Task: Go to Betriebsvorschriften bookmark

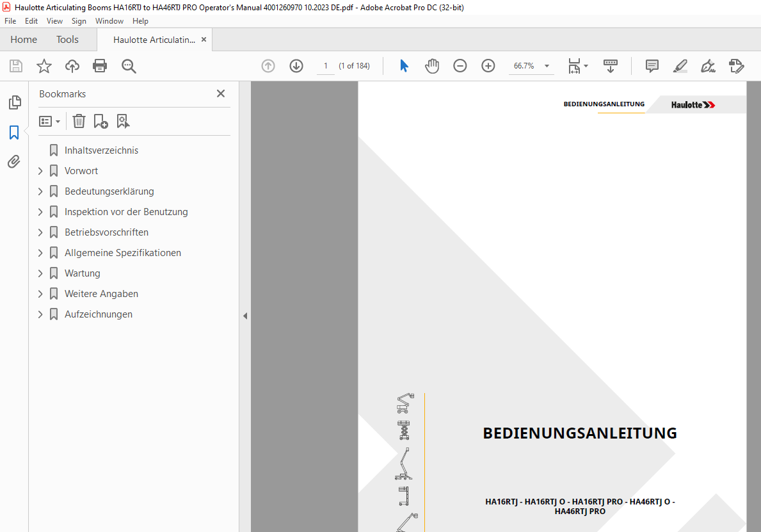Action: click(x=106, y=232)
